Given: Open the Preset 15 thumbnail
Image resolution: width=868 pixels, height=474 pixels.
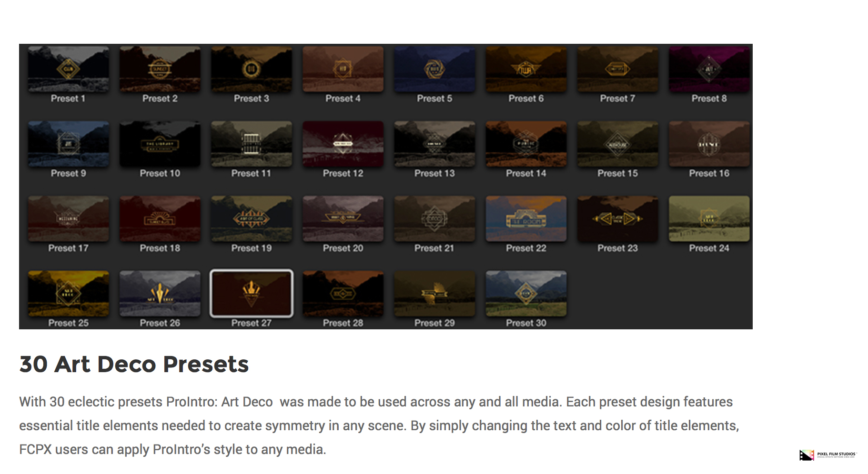Looking at the screenshot, I should pyautogui.click(x=617, y=144).
